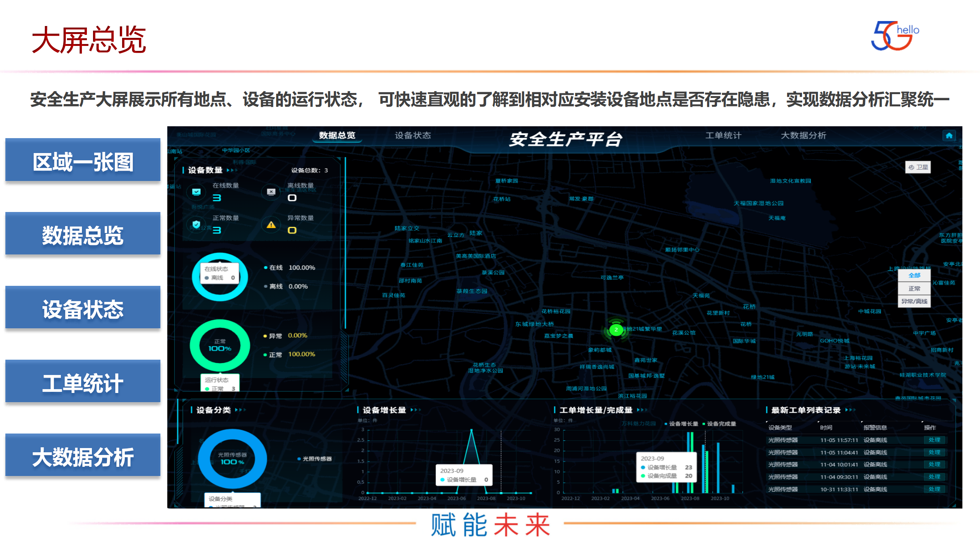Click the abnormal count warning triangle icon
Screen dimensions: 980x551
click(271, 225)
